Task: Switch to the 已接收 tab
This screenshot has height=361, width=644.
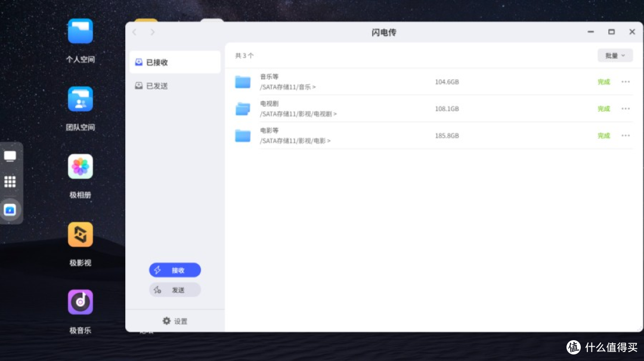Action: coord(175,63)
